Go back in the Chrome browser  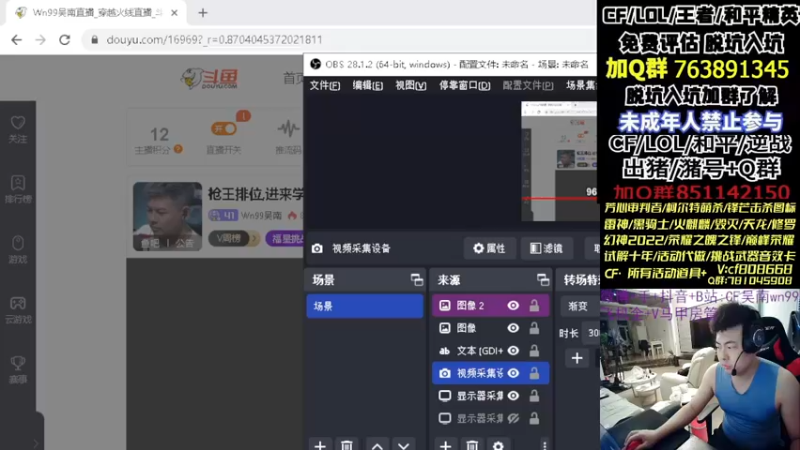pos(16,40)
